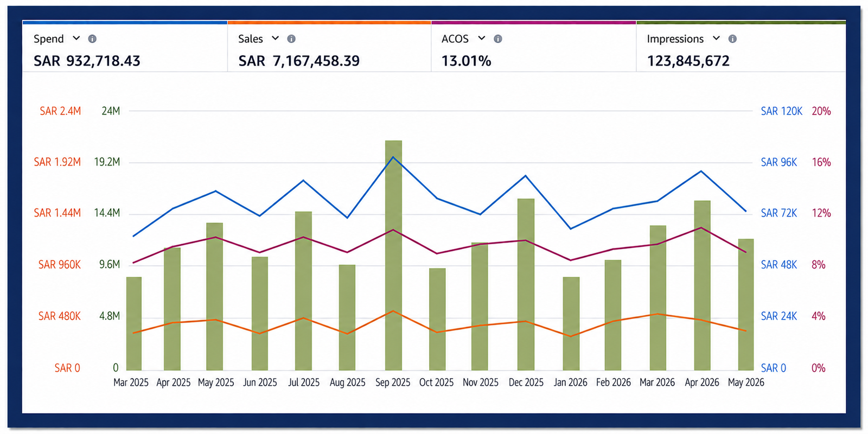Click the Apr 2025 x-axis label

pyautogui.click(x=174, y=382)
